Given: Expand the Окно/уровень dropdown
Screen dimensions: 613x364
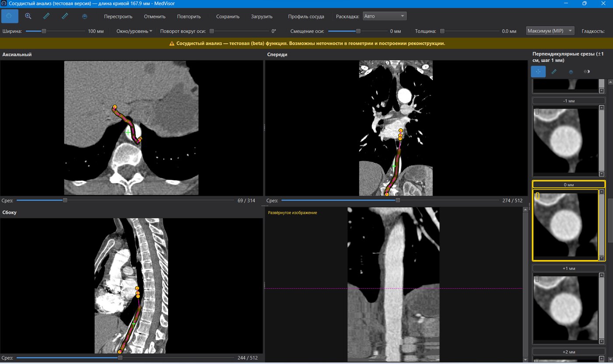Looking at the screenshot, I should (x=134, y=31).
